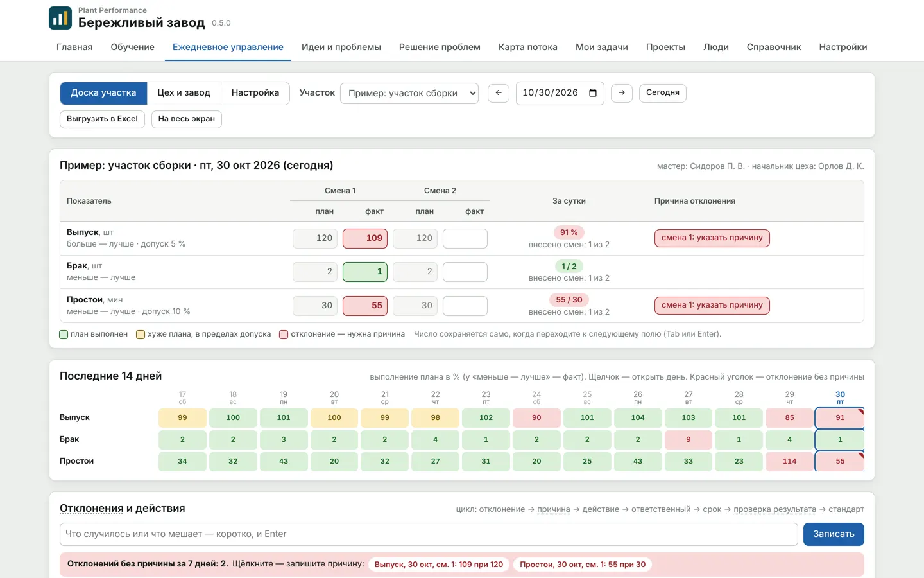Focus the 'Что случилось' deviation input

429,534
